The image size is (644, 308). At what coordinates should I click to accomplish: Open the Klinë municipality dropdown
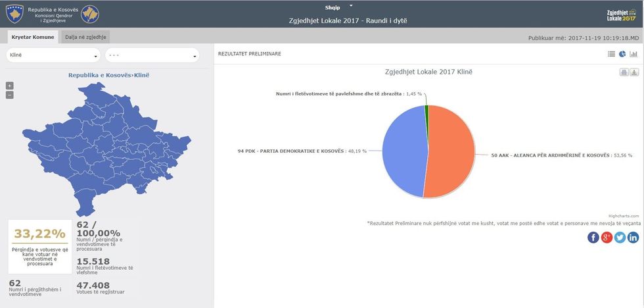(53, 55)
